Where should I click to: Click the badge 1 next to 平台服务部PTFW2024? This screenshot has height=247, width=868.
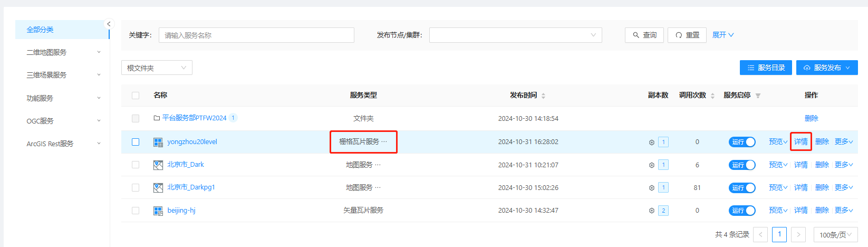[233, 118]
